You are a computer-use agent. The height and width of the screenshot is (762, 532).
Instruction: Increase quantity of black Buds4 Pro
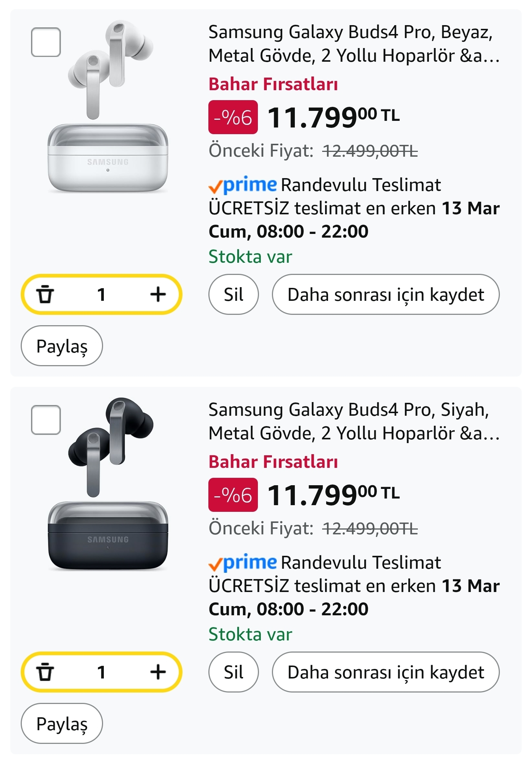[158, 672]
